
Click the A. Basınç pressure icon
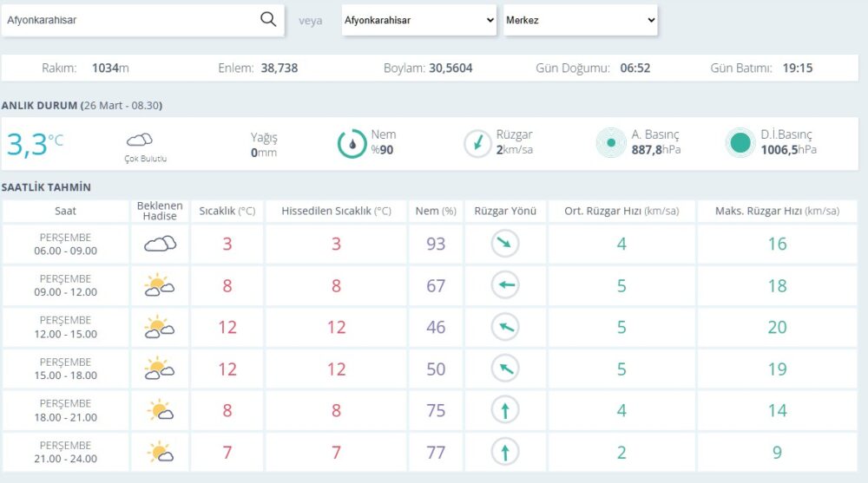pyautogui.click(x=611, y=144)
